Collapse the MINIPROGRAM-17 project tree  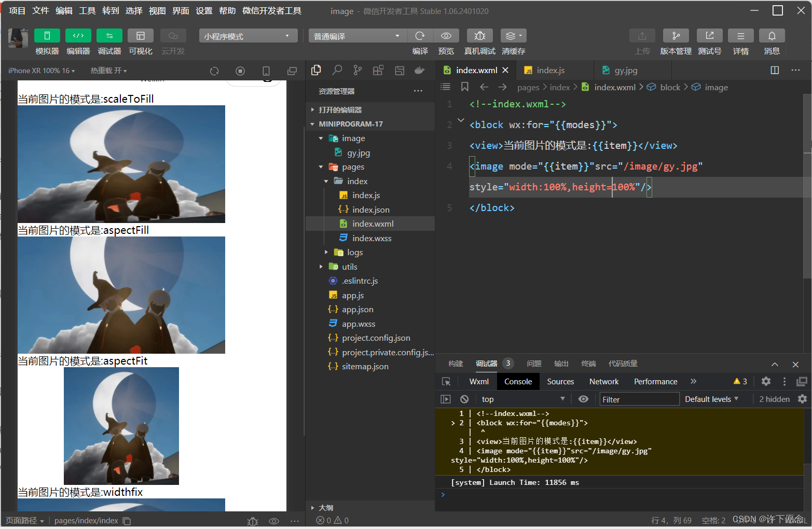click(x=370, y=124)
